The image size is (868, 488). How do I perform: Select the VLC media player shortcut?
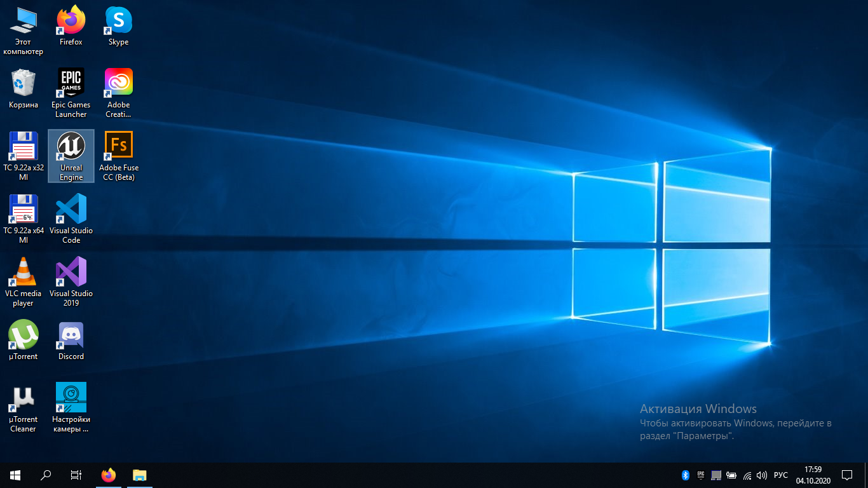[24, 282]
